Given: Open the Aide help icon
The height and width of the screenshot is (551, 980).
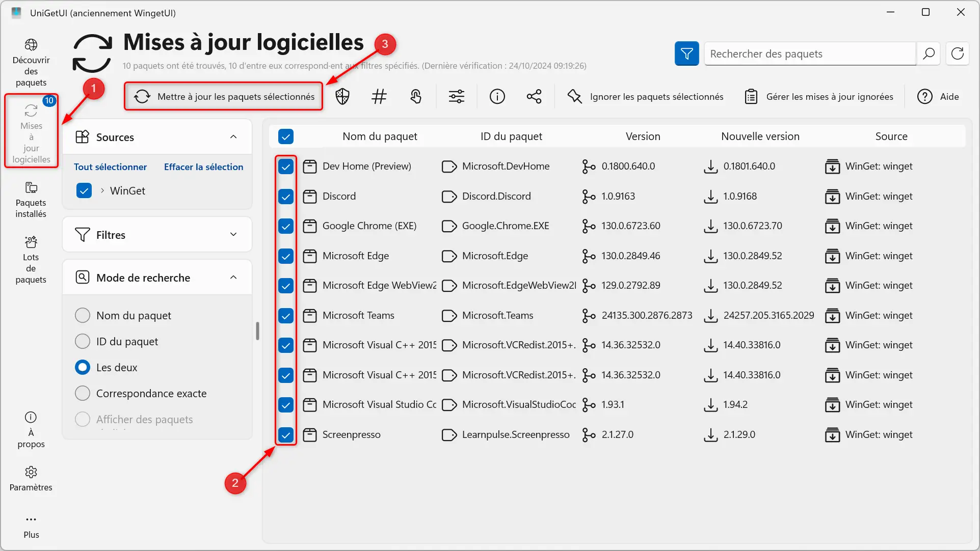Looking at the screenshot, I should (x=924, y=96).
